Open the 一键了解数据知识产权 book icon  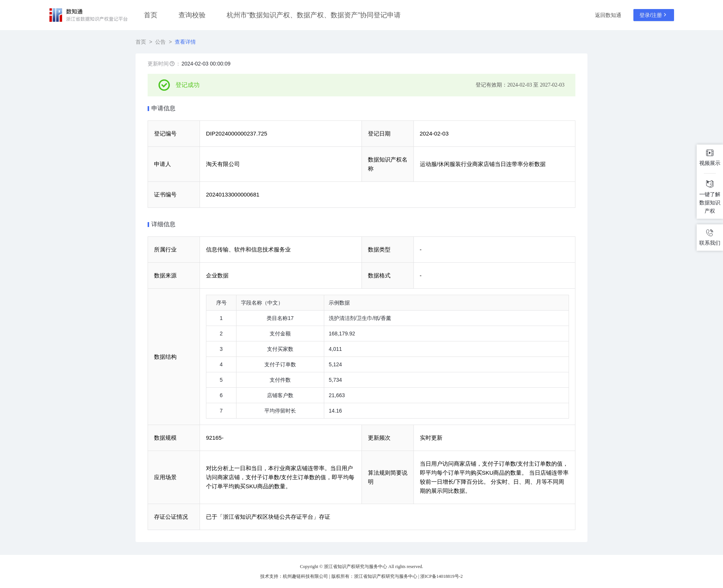709,184
